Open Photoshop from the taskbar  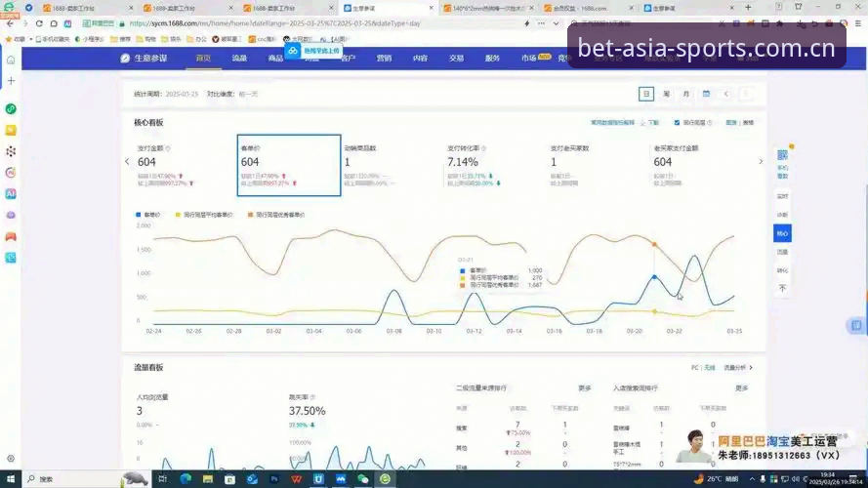click(274, 479)
